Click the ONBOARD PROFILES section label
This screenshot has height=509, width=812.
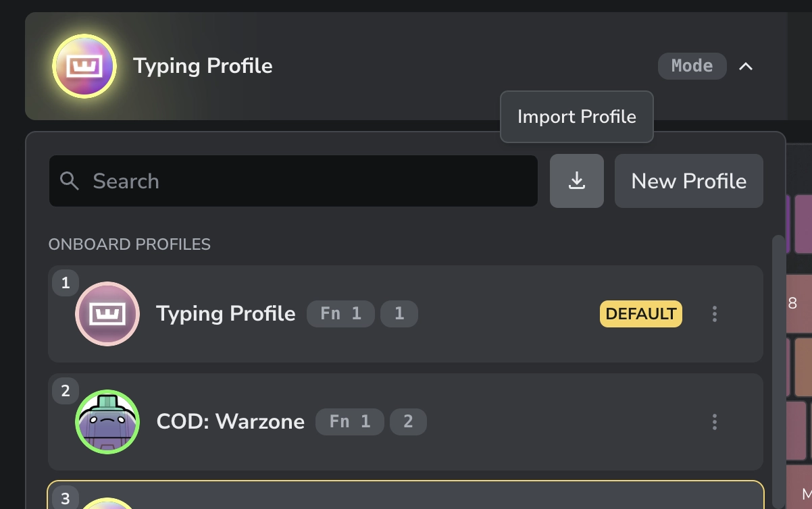click(130, 244)
